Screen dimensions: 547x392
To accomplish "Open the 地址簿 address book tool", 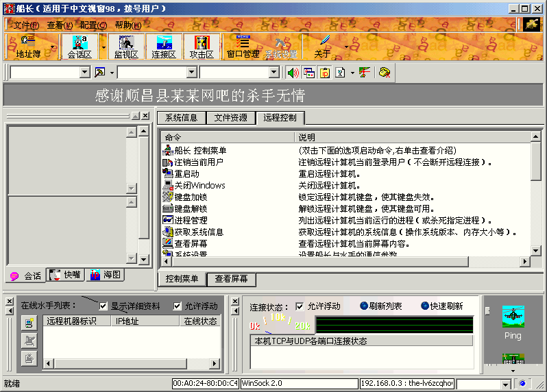I will 28,46.
